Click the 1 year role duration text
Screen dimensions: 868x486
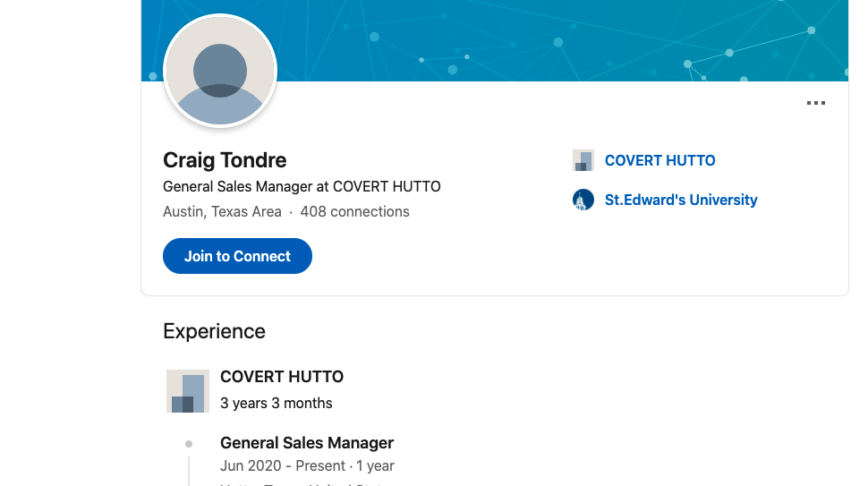(x=376, y=466)
